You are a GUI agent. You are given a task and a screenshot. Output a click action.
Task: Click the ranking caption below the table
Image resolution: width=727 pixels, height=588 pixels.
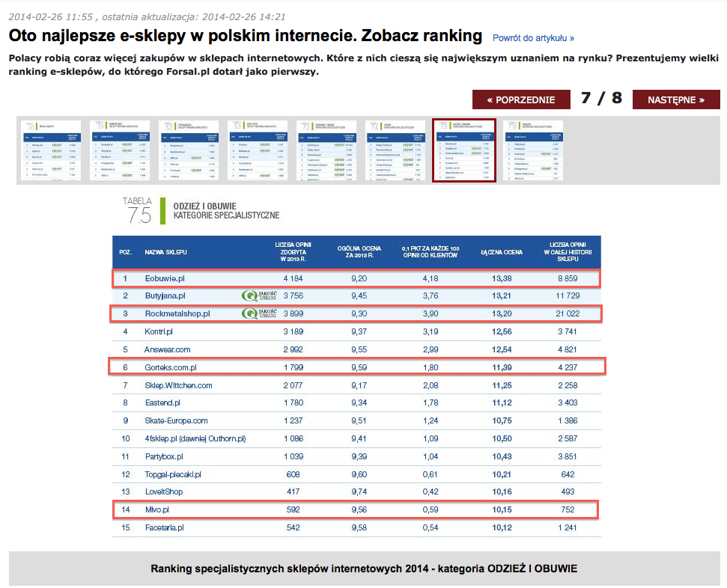pyautogui.click(x=364, y=569)
